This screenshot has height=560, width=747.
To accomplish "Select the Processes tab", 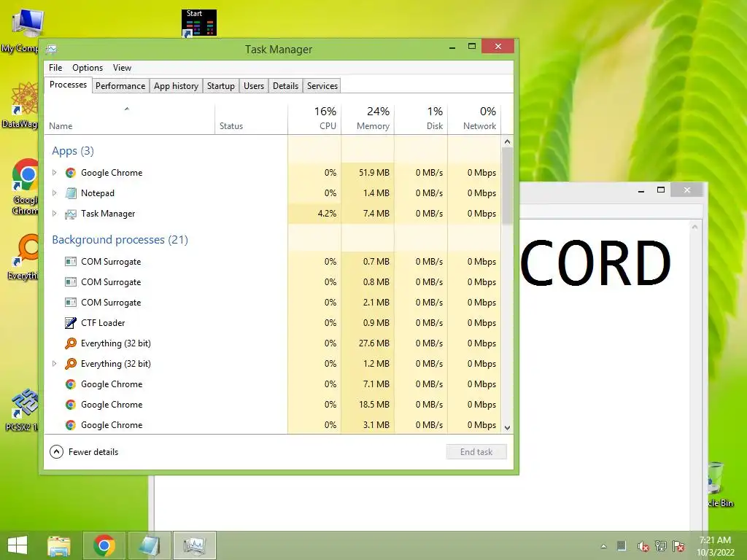I will [x=68, y=85].
